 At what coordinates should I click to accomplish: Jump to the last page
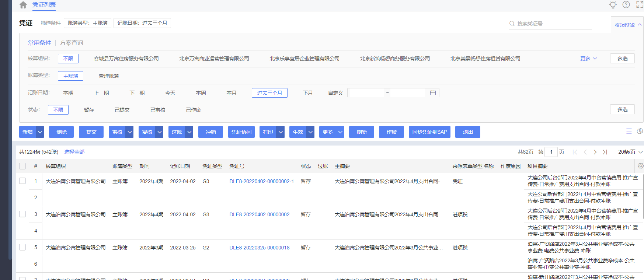point(605,152)
